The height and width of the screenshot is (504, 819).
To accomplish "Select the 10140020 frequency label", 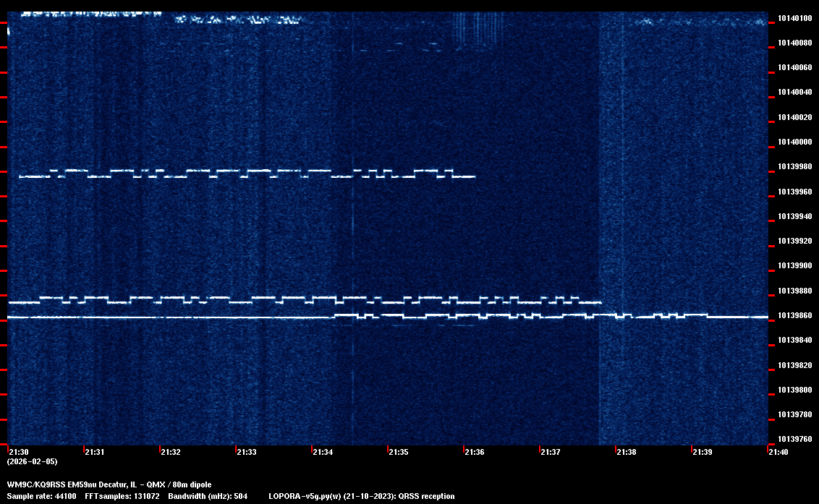I will [795, 117].
